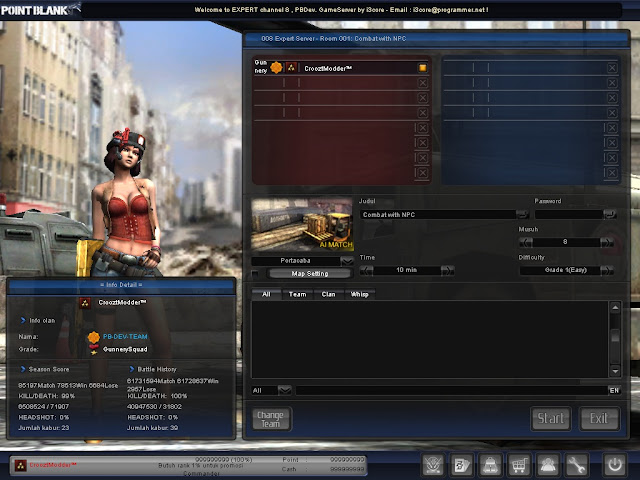Image resolution: width=640 pixels, height=480 pixels.
Task: Open the mission cards icon in bottom bar
Action: (x=462, y=464)
